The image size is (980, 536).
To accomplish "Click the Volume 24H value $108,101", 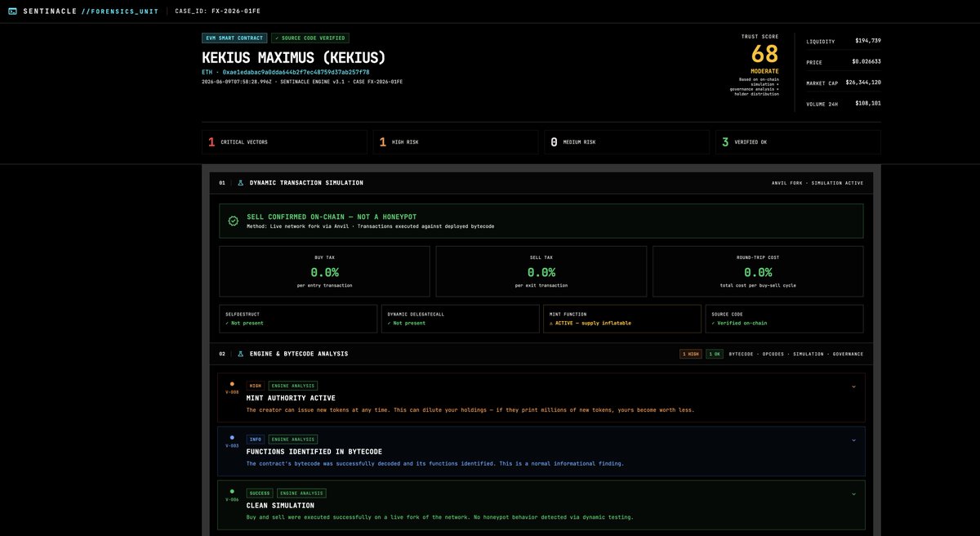I will (x=867, y=103).
